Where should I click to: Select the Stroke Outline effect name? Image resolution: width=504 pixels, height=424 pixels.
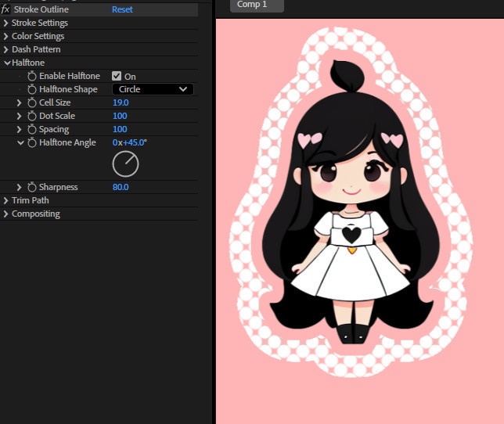(41, 9)
